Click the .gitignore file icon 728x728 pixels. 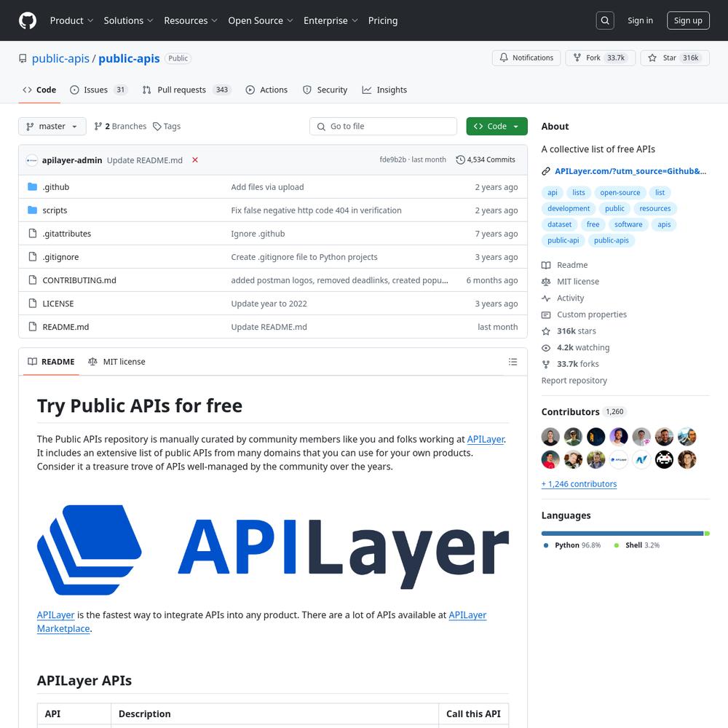[x=33, y=256]
